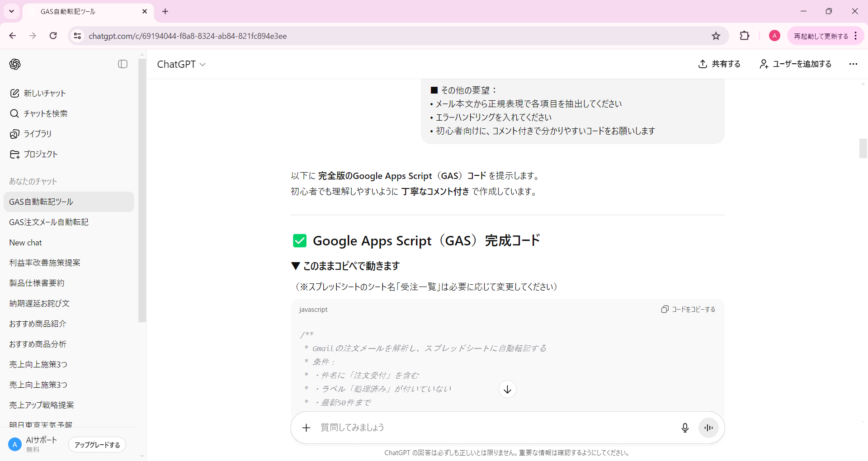Attach a file with the plus icon
The image size is (868, 461).
pyautogui.click(x=307, y=427)
